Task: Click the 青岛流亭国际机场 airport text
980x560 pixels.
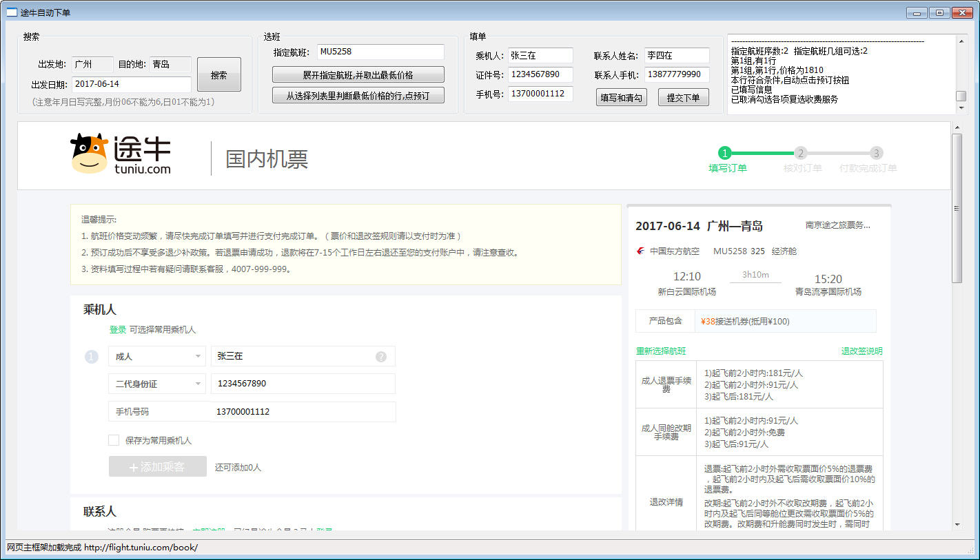Action: [x=828, y=292]
